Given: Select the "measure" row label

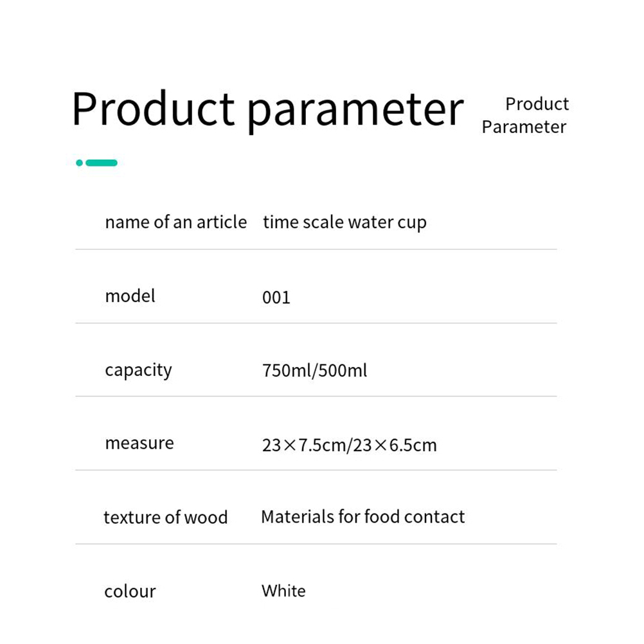Looking at the screenshot, I should [x=139, y=443].
